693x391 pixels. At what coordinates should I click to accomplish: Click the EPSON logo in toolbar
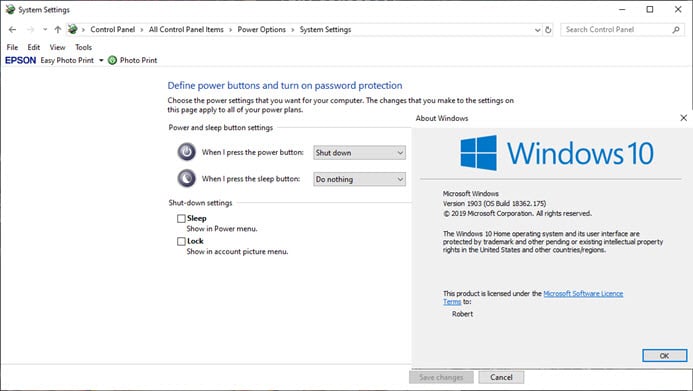pos(20,60)
